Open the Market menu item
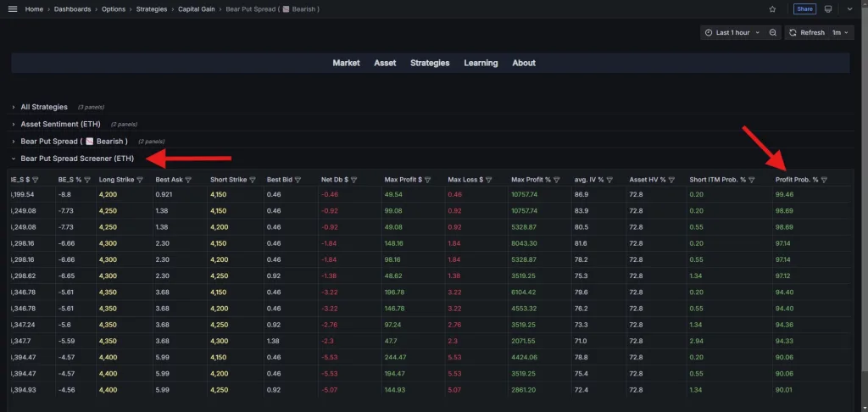868x412 pixels. click(x=346, y=63)
